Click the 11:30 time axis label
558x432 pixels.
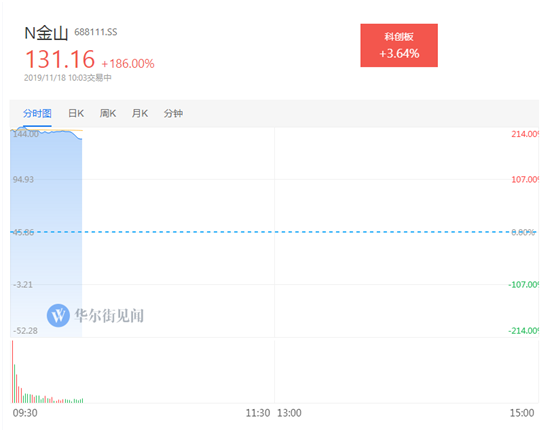258,413
